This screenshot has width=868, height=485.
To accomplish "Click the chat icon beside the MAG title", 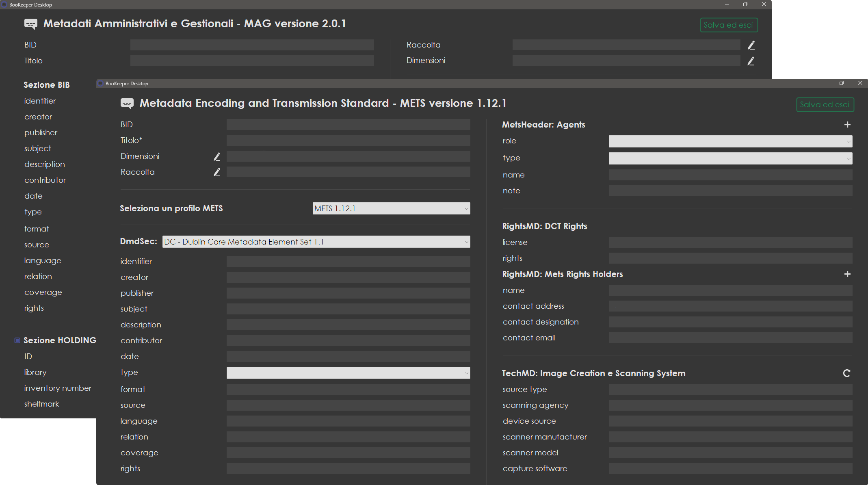I will pos(31,24).
